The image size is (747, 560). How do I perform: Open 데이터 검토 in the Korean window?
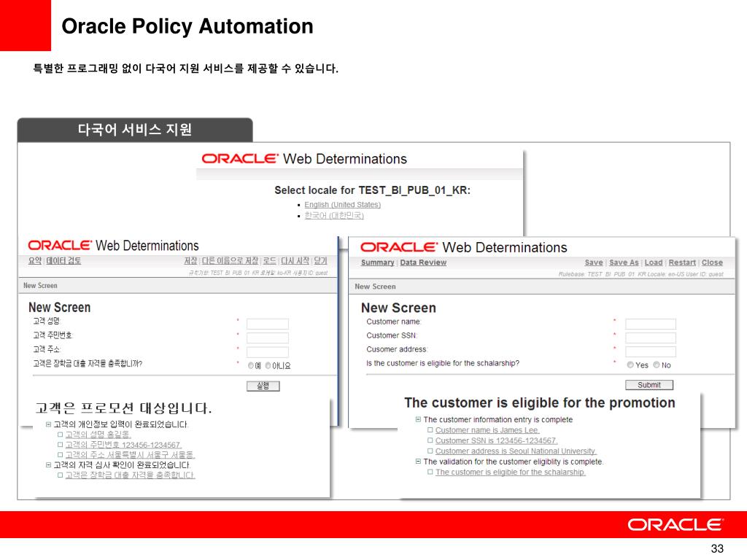63,260
